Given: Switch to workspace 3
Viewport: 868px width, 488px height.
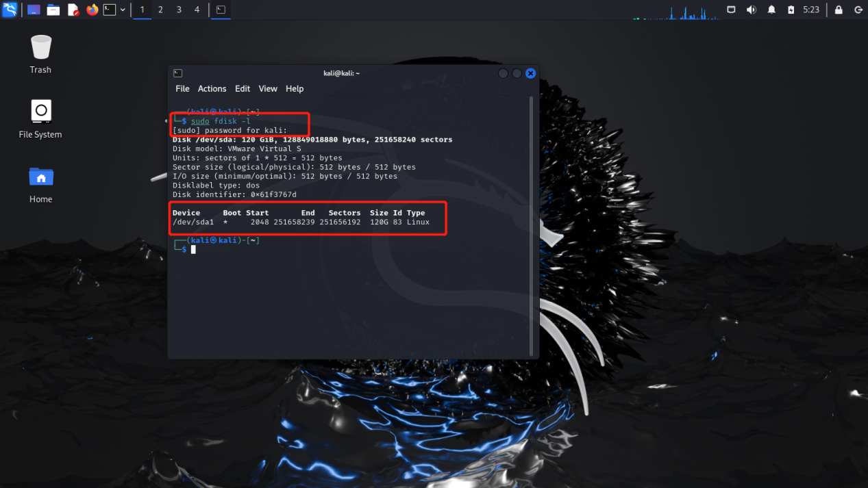Looking at the screenshot, I should [x=179, y=10].
